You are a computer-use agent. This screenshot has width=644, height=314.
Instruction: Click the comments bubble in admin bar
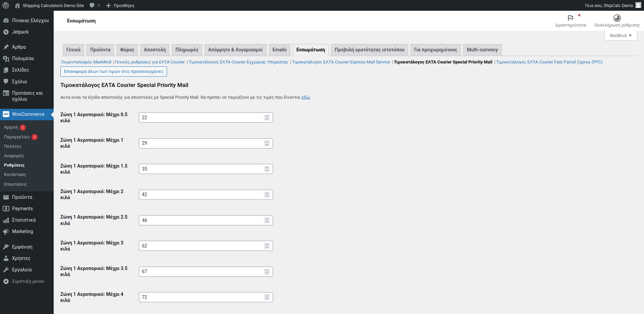click(x=92, y=5)
